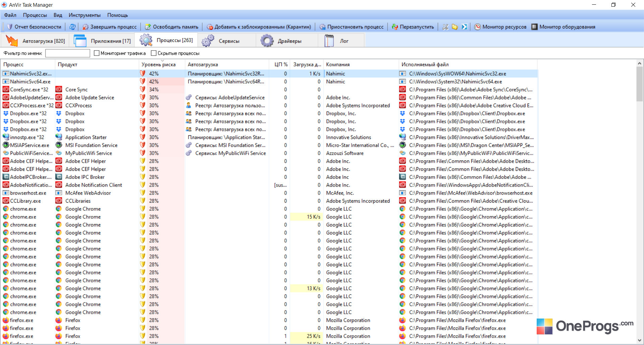Select the Core Sync product cell

[x=76, y=89]
